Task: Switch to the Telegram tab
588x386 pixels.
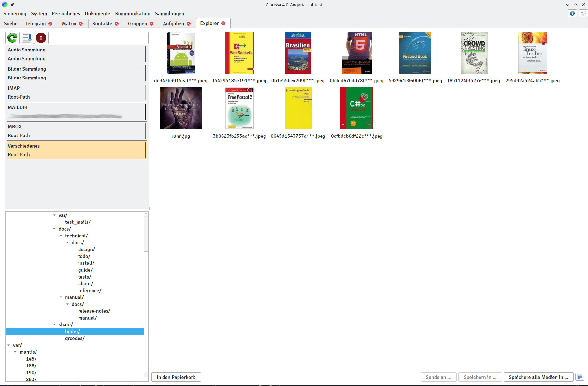Action: tap(36, 24)
